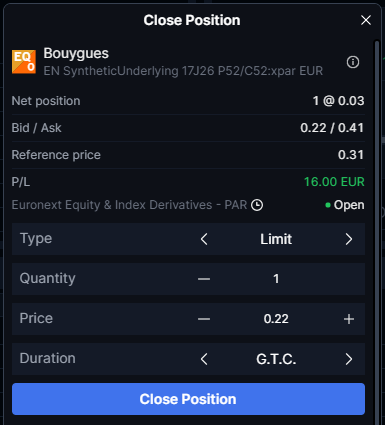Click the dialog's vertical scrollbar
385x425 pixels.
pos(377,230)
